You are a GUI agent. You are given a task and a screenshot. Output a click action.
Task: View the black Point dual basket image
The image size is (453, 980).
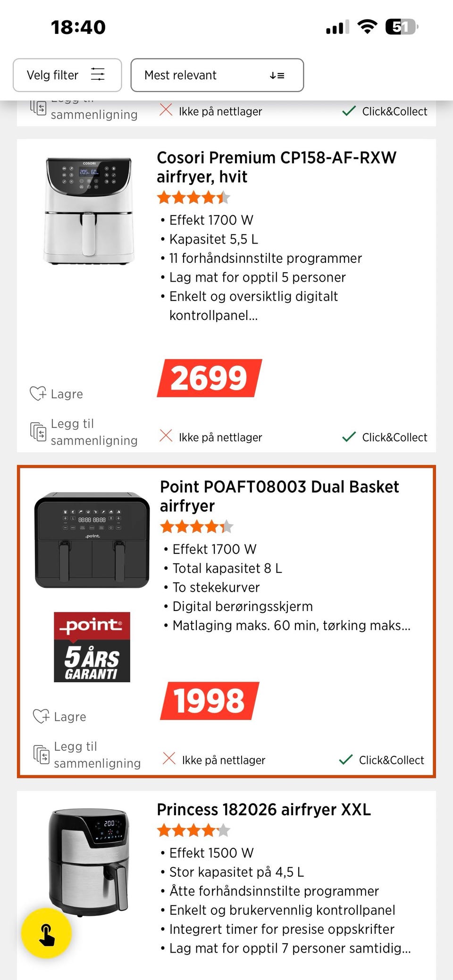coord(92,540)
